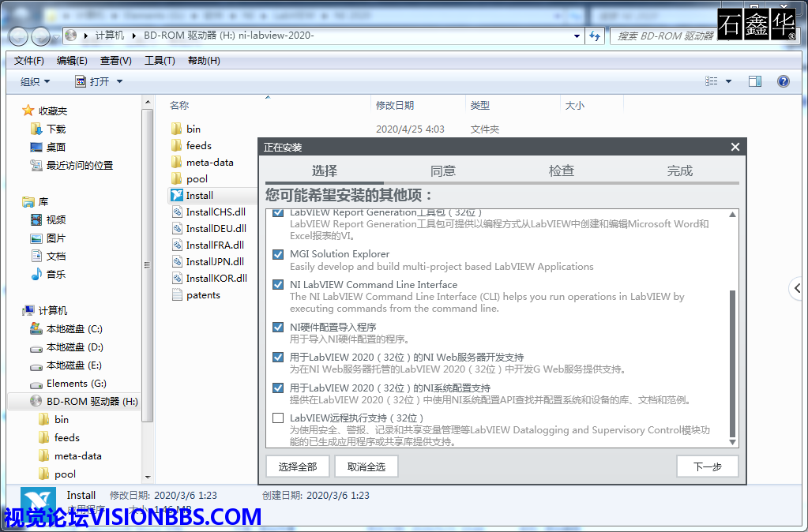Click sidebar scroll-down arrow
This screenshot has height=532, width=808.
[x=148, y=477]
